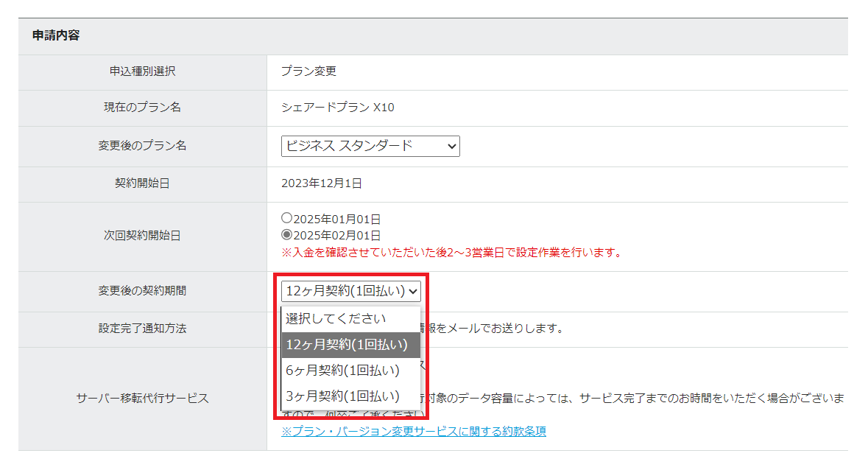Select the 2025年02月01日 radio button
The height and width of the screenshot is (470, 868).
(286, 236)
